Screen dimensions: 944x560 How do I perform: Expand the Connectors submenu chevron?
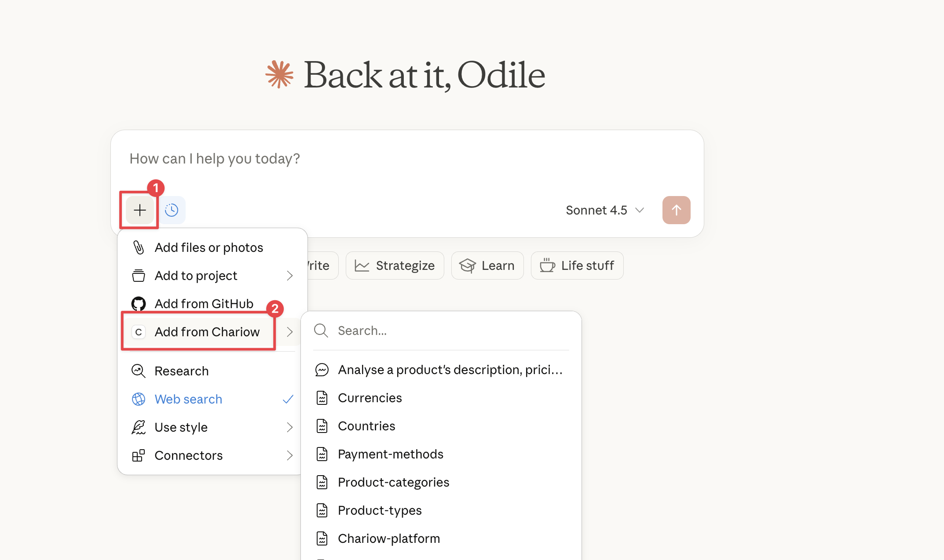pyautogui.click(x=289, y=455)
